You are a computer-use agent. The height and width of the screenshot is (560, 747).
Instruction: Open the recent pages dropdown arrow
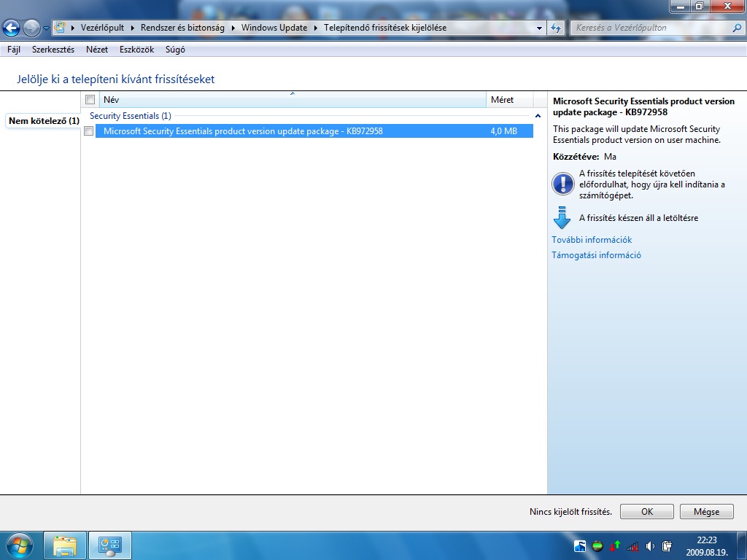point(47,28)
